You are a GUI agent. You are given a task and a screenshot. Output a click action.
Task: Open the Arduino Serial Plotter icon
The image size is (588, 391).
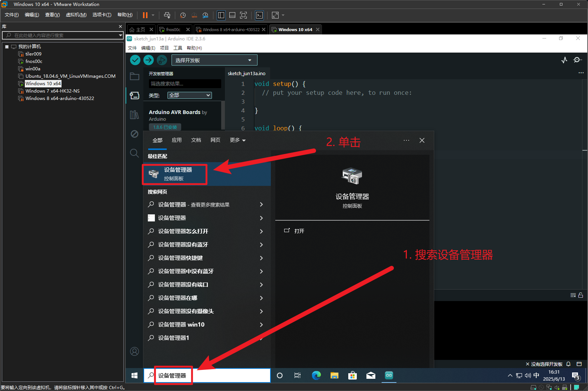click(564, 60)
